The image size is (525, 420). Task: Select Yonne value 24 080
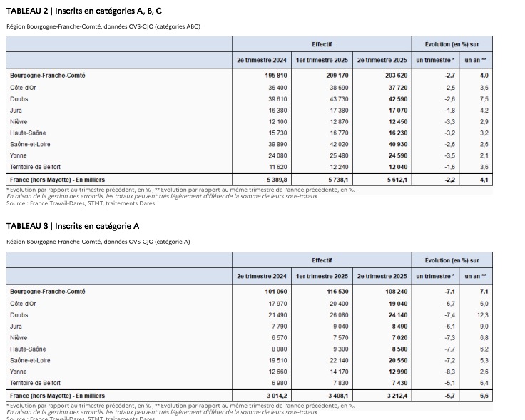tap(277, 156)
